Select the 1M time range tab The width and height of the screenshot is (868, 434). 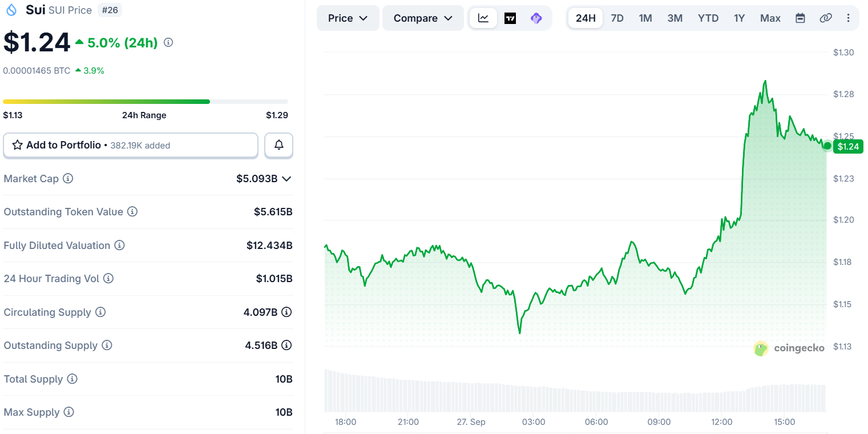645,18
